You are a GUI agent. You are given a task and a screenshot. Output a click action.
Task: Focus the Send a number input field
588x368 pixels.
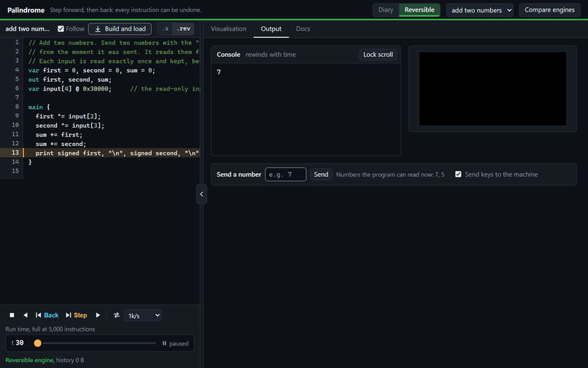point(286,175)
